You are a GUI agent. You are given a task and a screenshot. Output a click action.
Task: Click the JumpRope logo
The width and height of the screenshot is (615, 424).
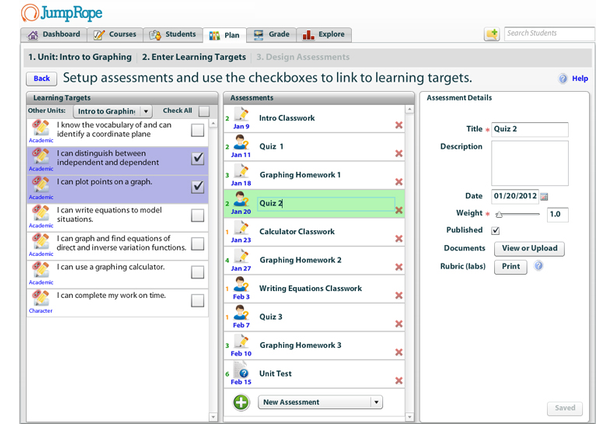pos(62,13)
